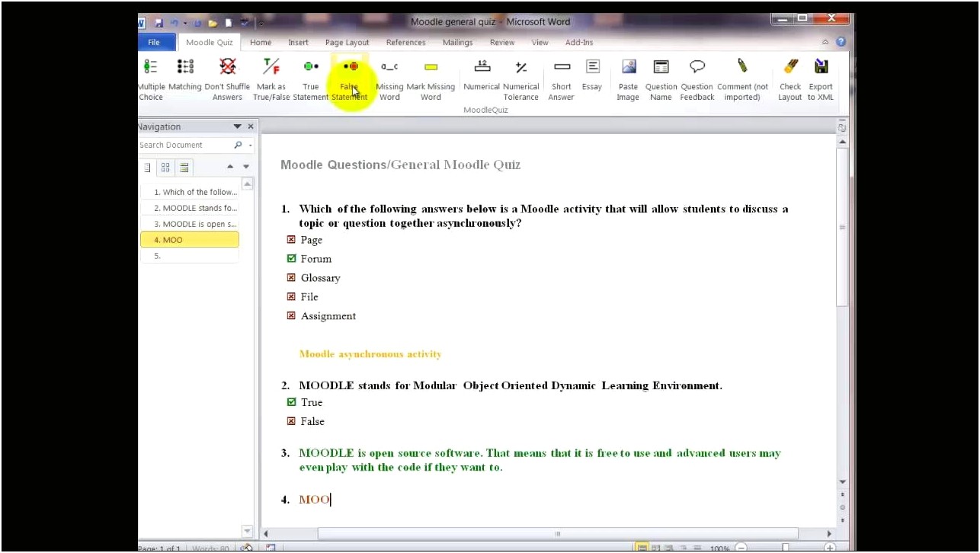The image size is (980, 553).
Task: Browse search results view in Navigation pane
Action: [x=184, y=168]
